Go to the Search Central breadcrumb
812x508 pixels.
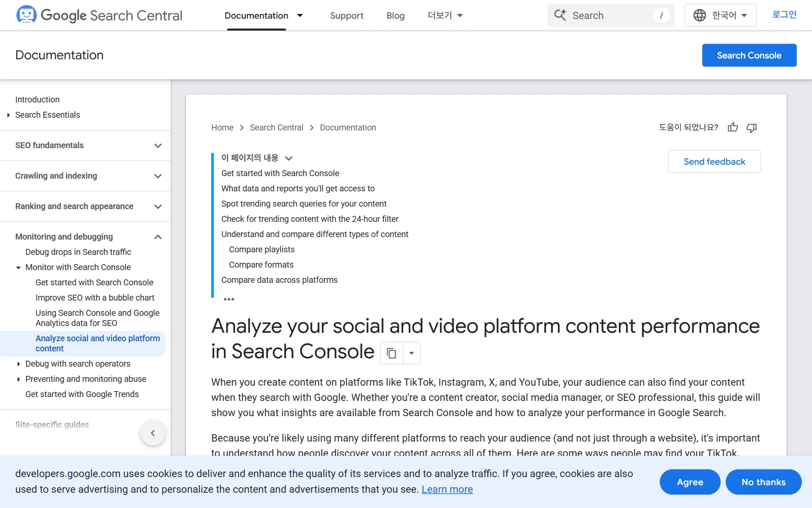[277, 127]
